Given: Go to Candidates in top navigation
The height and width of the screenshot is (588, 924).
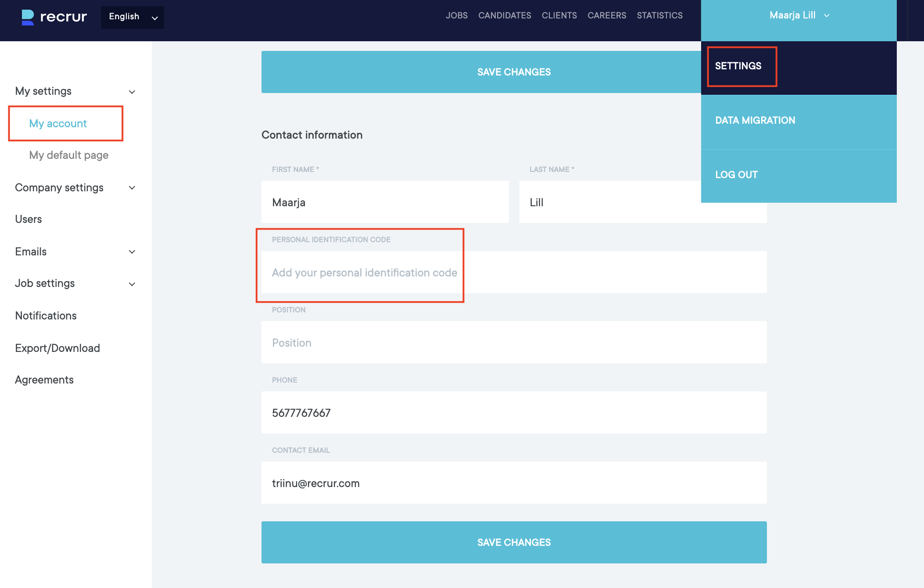Looking at the screenshot, I should 505,15.
